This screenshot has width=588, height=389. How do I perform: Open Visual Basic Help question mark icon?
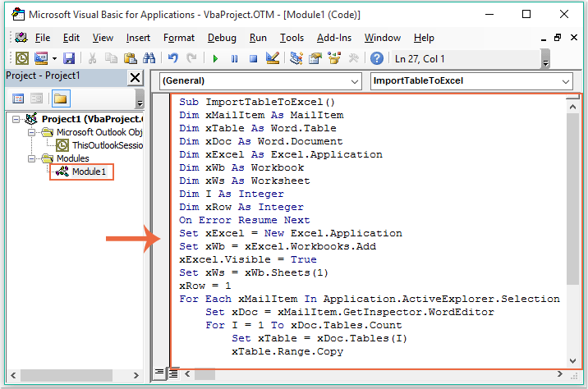click(x=376, y=58)
